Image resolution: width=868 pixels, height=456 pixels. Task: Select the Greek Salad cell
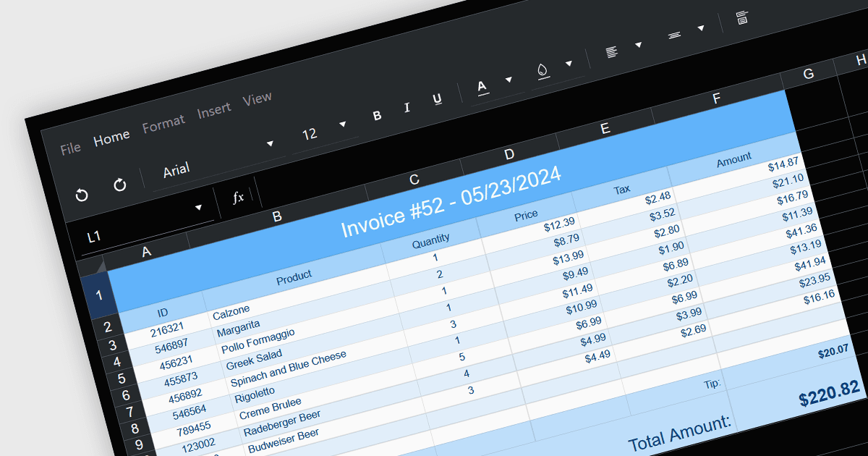coord(313,343)
